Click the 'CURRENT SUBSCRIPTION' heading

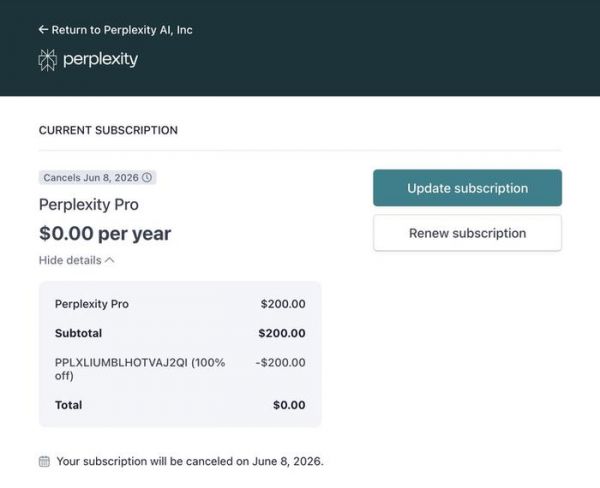(x=108, y=130)
